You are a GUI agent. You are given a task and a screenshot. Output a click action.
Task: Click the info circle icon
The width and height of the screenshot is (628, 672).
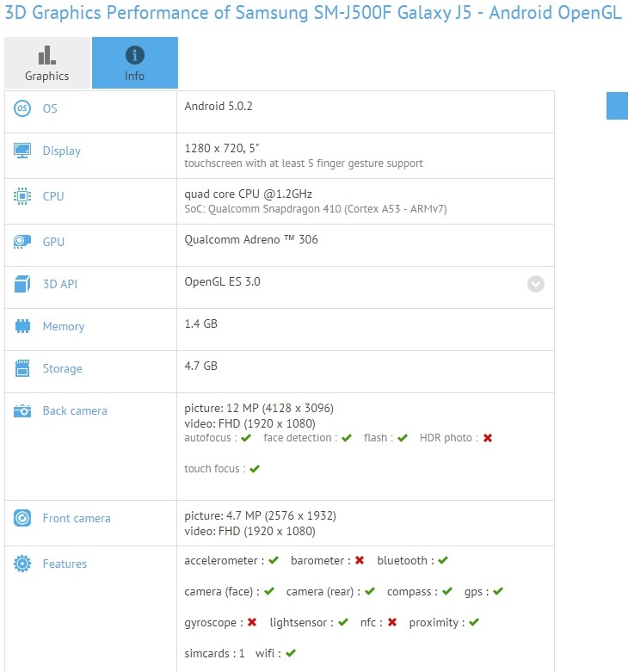[x=134, y=55]
